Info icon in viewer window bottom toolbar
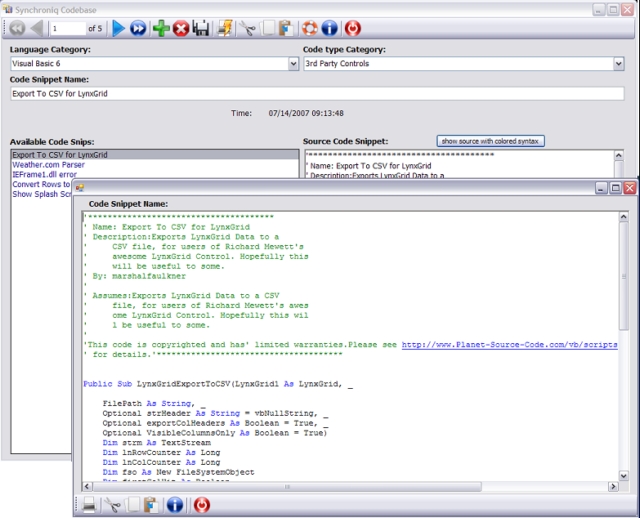This screenshot has width=640, height=518. click(x=175, y=505)
